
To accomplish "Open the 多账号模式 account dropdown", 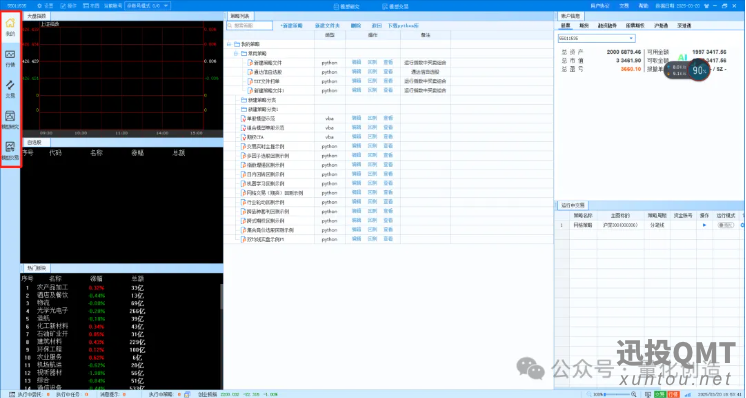I will (x=148, y=6).
